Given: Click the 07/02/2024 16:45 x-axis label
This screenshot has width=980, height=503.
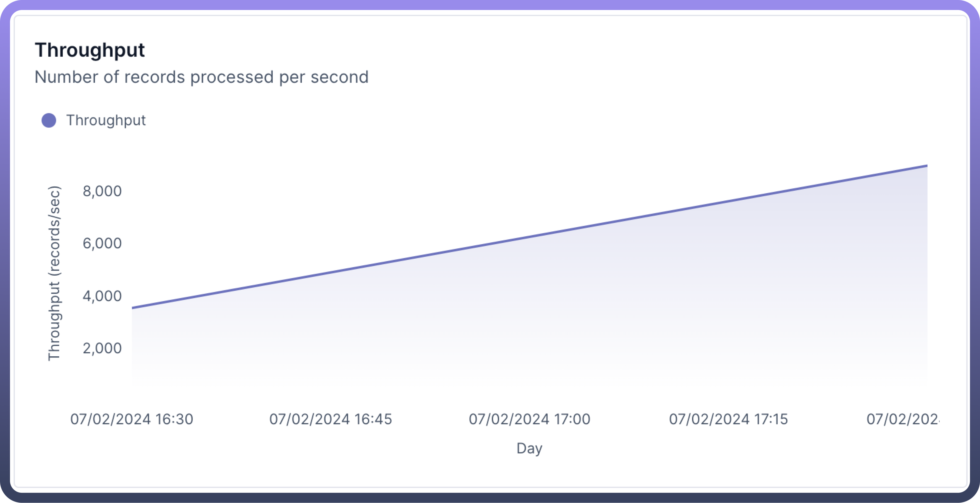Looking at the screenshot, I should coord(330,419).
